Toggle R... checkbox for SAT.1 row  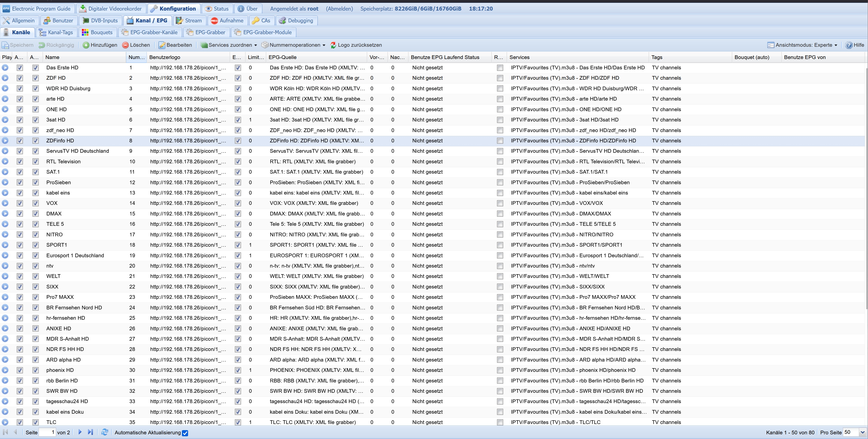(x=500, y=172)
